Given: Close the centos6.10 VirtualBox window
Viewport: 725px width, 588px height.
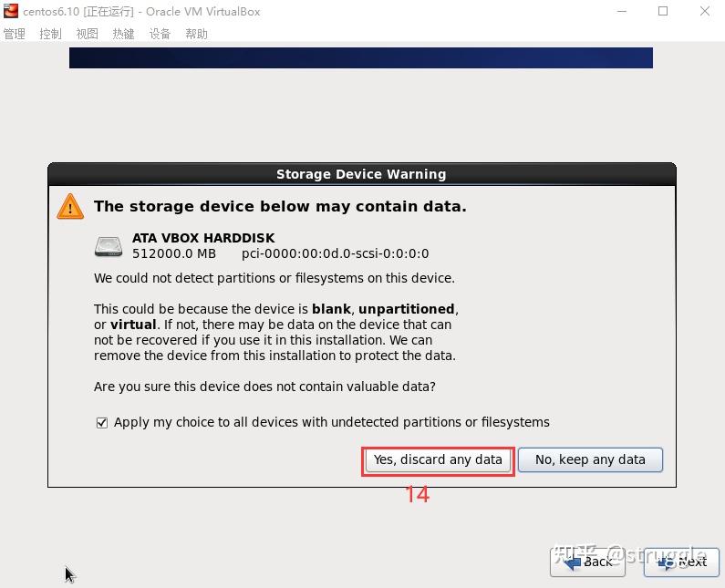Looking at the screenshot, I should 705,12.
